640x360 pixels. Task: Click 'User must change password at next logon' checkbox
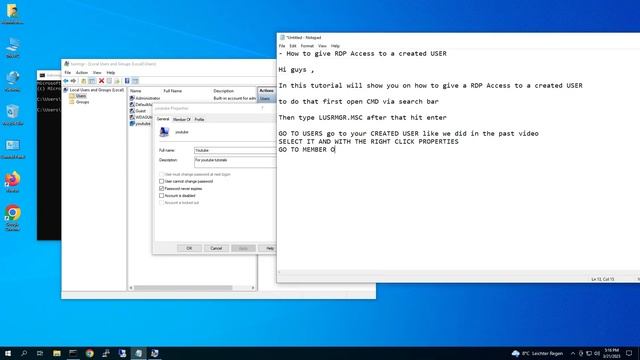[x=162, y=174]
